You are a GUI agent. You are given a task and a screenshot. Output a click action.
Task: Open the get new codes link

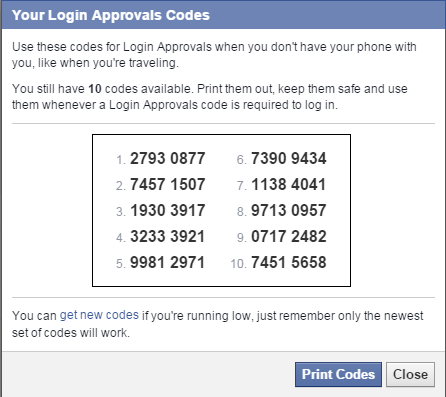99,315
